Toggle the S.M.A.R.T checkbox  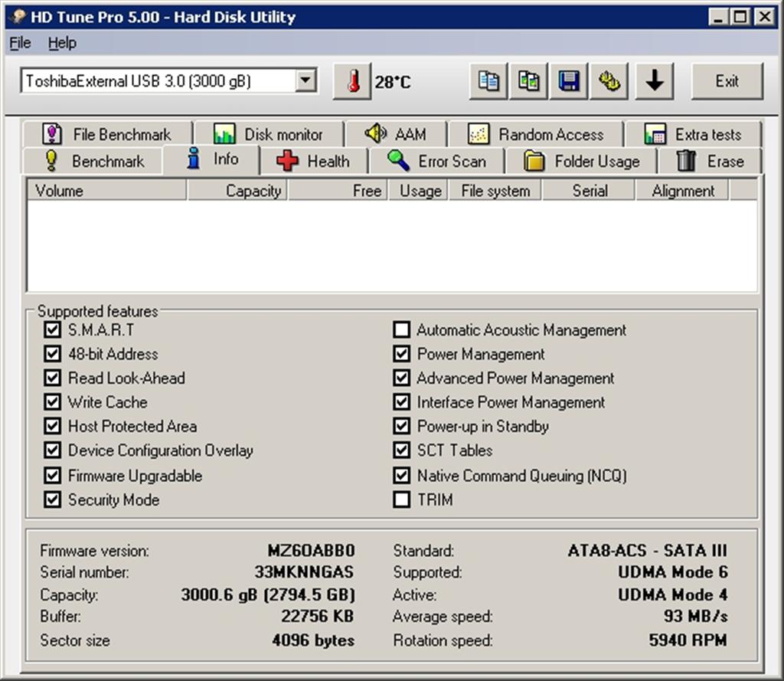[x=53, y=329]
